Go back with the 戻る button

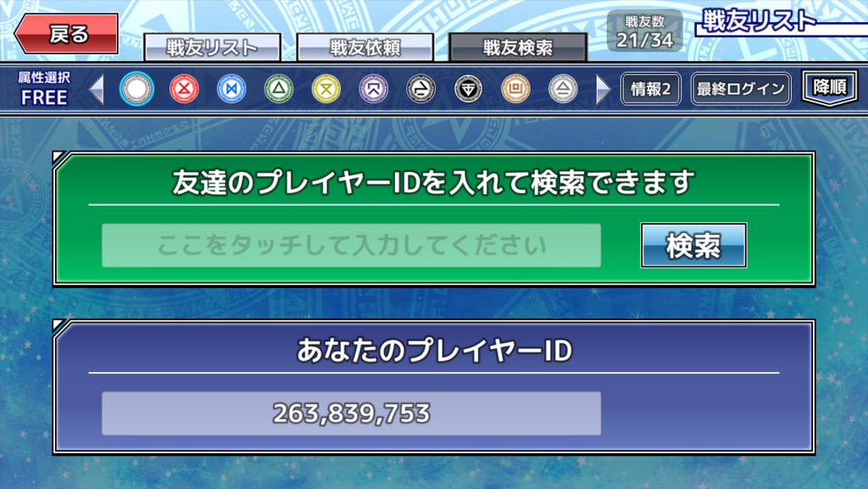[x=66, y=34]
